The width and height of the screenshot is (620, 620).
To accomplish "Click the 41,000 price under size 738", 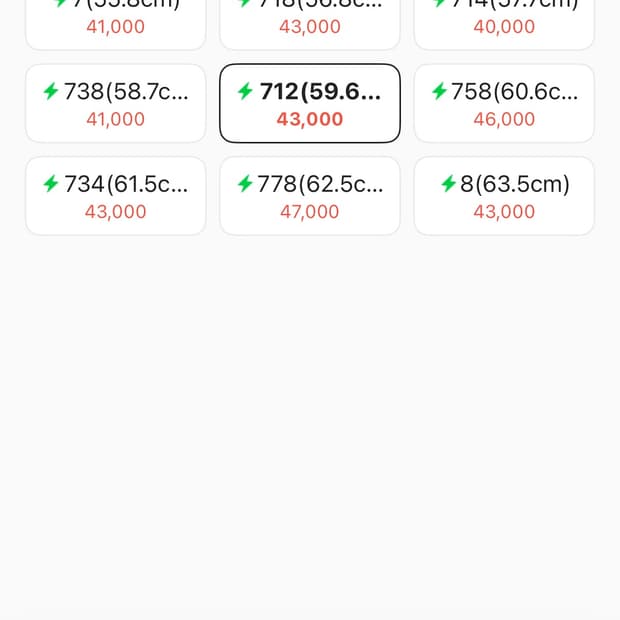I will [x=115, y=119].
